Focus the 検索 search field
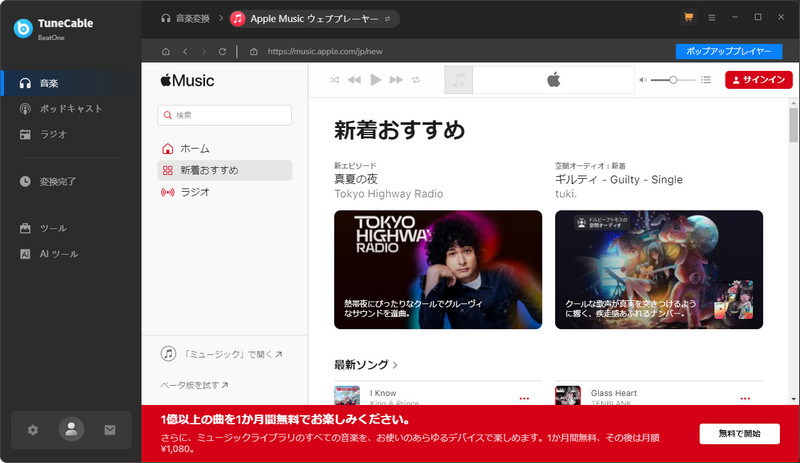This screenshot has height=463, width=800. click(224, 115)
